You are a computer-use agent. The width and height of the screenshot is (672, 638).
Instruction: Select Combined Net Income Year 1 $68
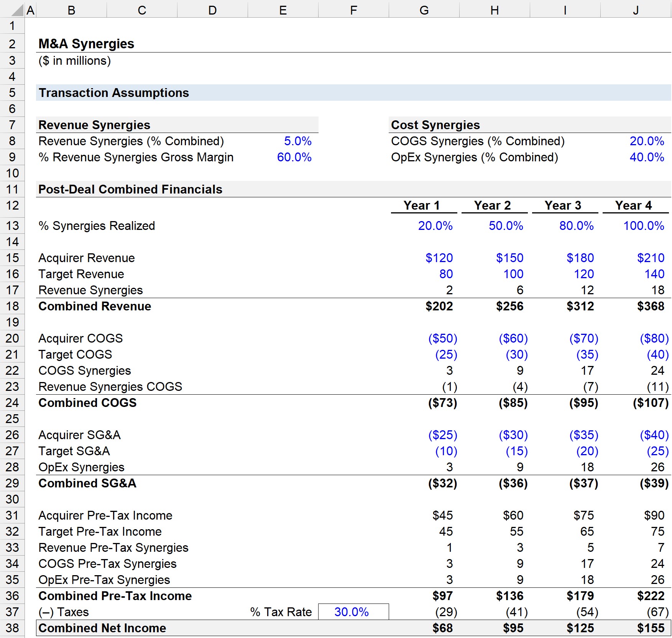coord(443,628)
